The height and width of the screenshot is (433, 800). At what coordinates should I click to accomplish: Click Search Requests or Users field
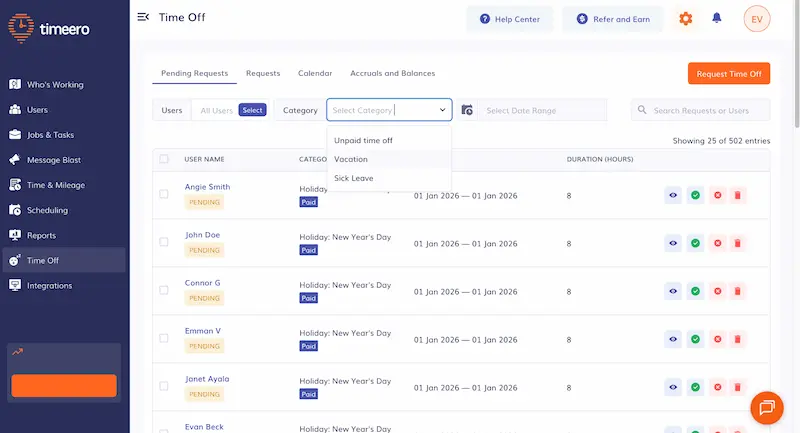click(701, 110)
